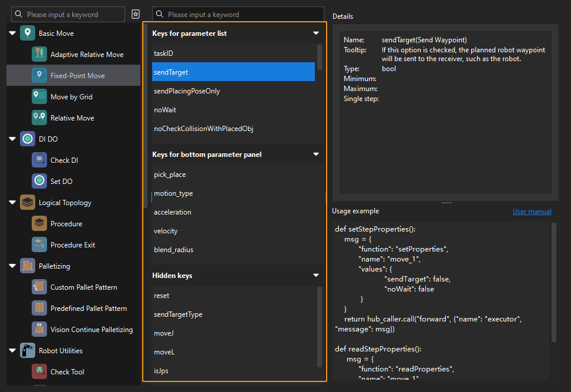This screenshot has width=571, height=392.
Task: Select the sendTarget key
Action: point(233,72)
